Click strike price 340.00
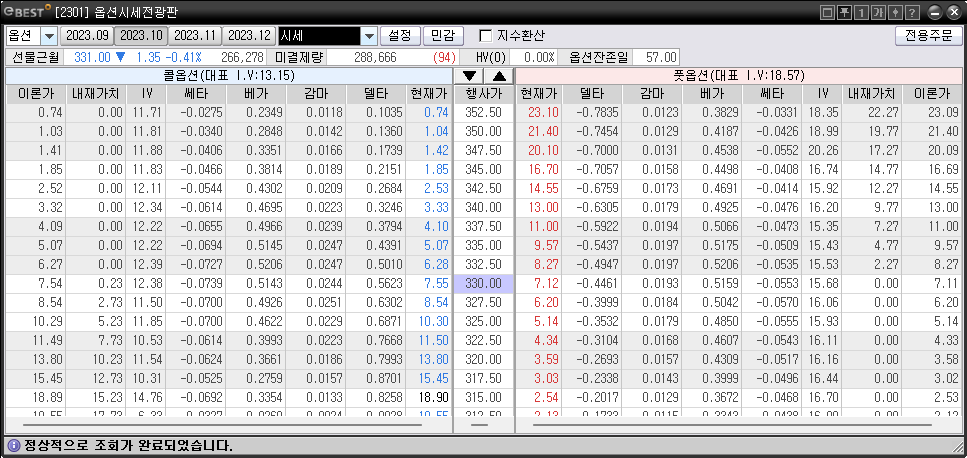The height and width of the screenshot is (458, 967). coord(484,208)
